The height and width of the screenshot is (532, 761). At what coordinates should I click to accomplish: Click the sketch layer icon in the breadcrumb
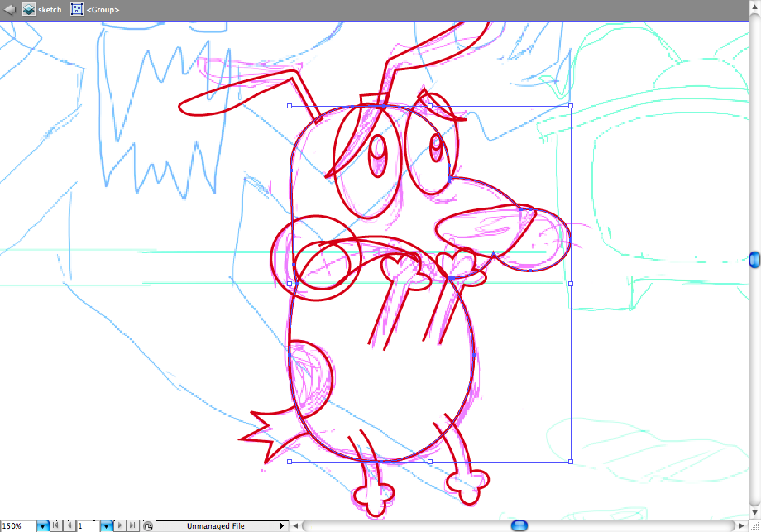pyautogui.click(x=29, y=9)
